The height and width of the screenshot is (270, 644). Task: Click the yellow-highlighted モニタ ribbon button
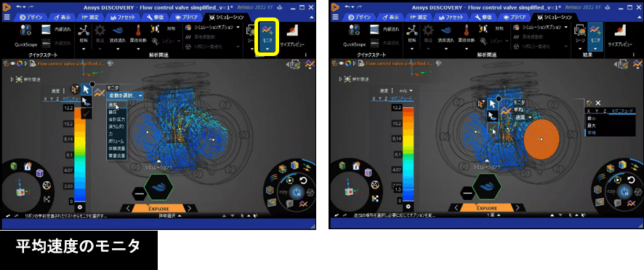click(x=267, y=36)
